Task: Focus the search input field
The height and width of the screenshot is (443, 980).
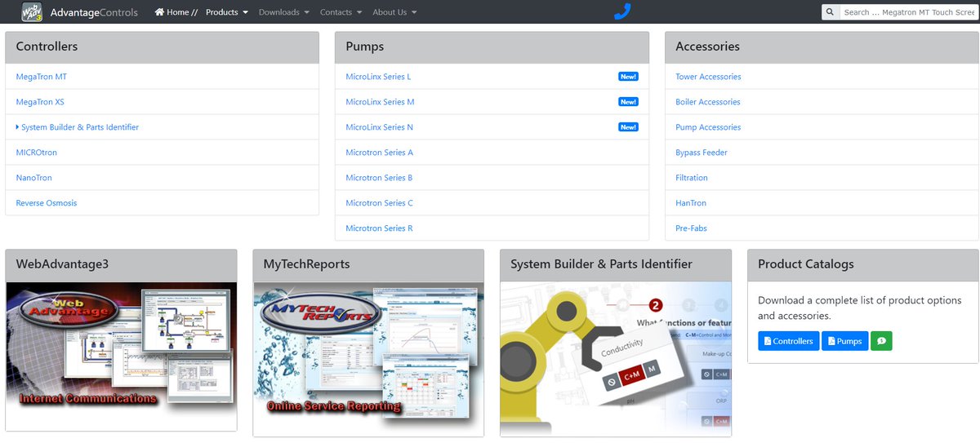Action: pyautogui.click(x=907, y=12)
